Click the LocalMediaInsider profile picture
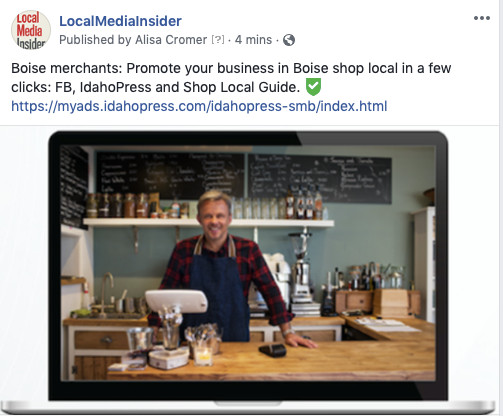The height and width of the screenshot is (416, 503). (31, 30)
